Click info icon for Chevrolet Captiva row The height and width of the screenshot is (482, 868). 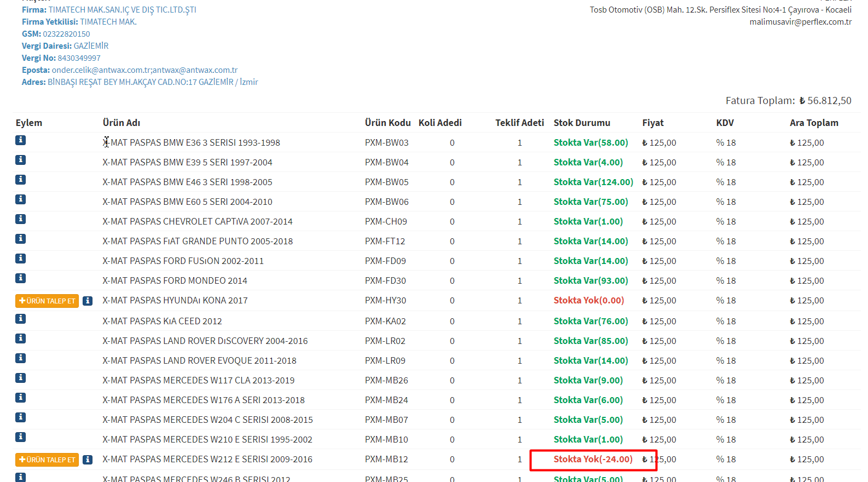click(x=20, y=219)
